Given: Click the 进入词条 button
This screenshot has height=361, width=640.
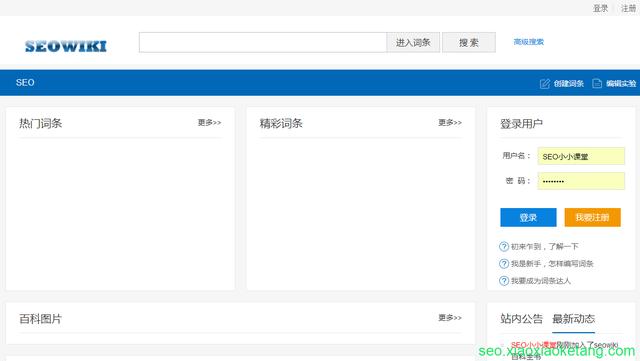Looking at the screenshot, I should (x=413, y=42).
